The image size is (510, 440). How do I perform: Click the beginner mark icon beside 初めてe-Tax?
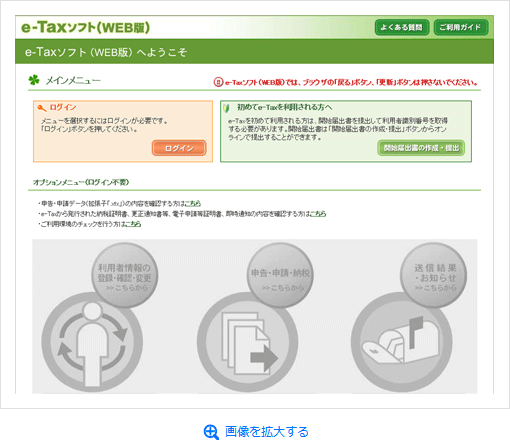point(227,108)
